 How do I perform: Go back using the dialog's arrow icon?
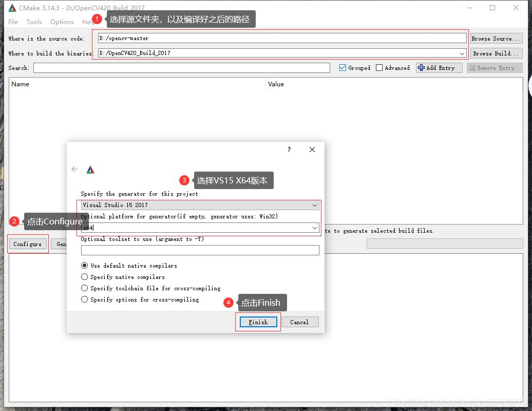pyautogui.click(x=74, y=169)
